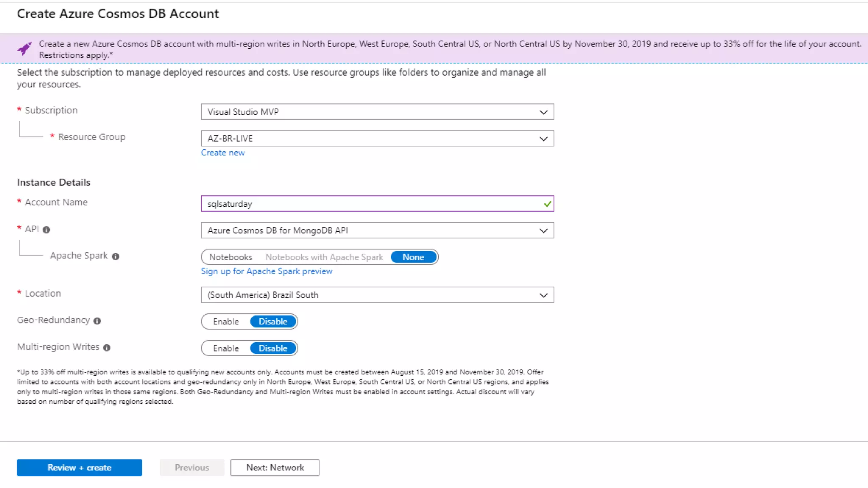Image resolution: width=868 pixels, height=488 pixels.
Task: Open the Subscription dropdown
Action: 377,112
